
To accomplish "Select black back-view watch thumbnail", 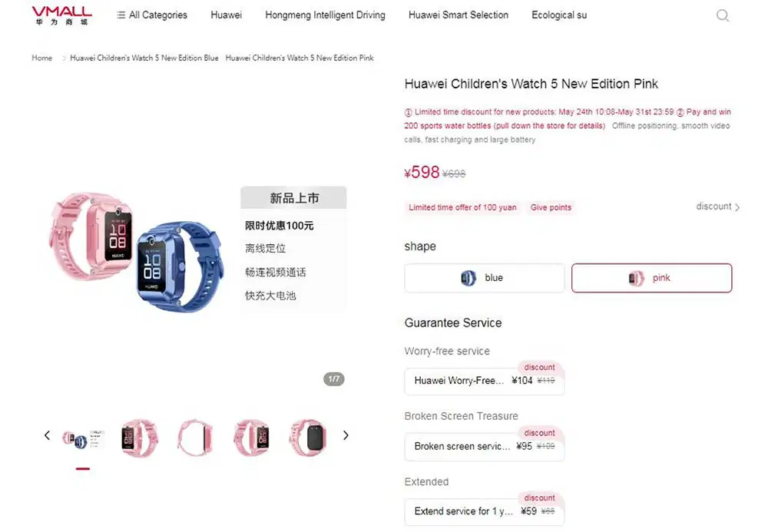I will (x=308, y=437).
